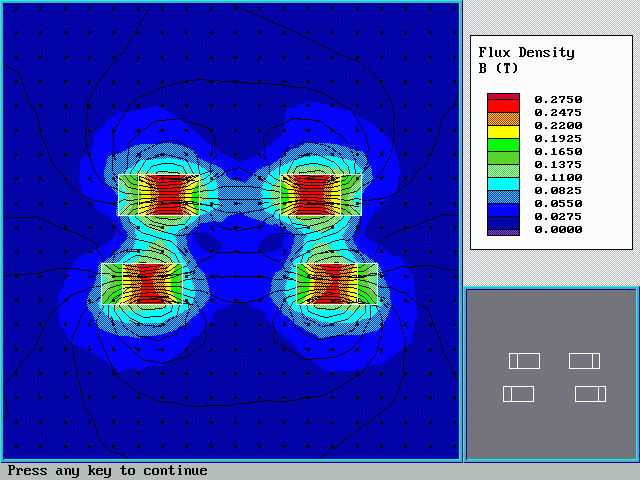The height and width of the screenshot is (480, 640).
Task: Click the upper-right magnet outline in overview panel
Action: pos(584,361)
